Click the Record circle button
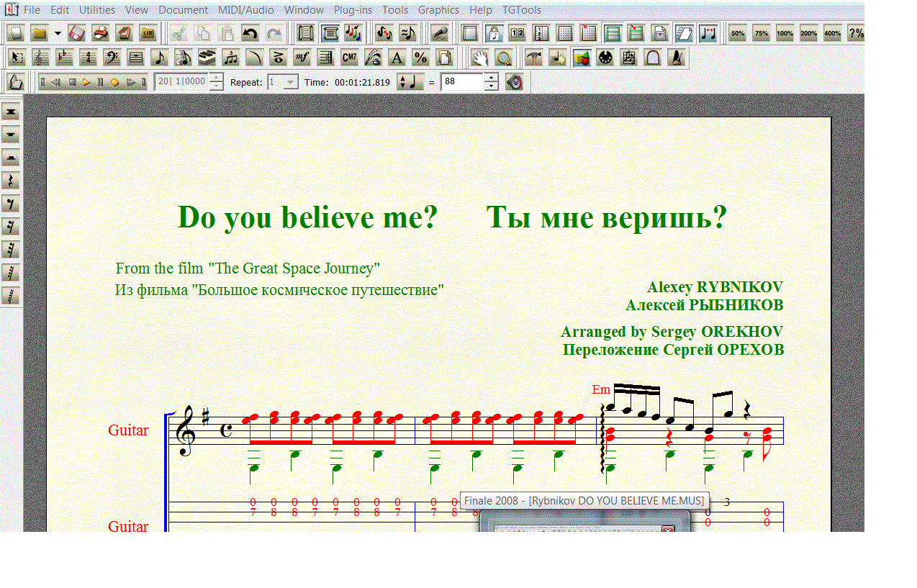Viewport: 917px width, 588px height. pos(114,82)
